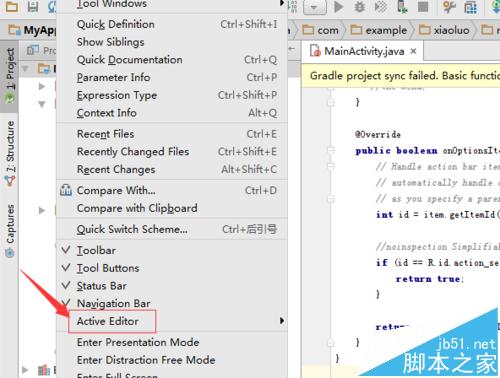This screenshot has width=500, height=378.
Task: Uncheck the Tool Buttons view option
Action: (66, 267)
